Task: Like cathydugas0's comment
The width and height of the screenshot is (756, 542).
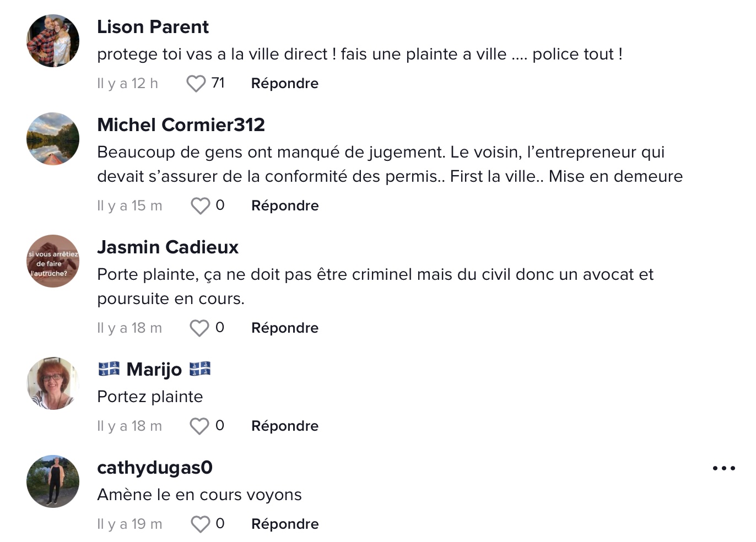Action: pos(200,524)
